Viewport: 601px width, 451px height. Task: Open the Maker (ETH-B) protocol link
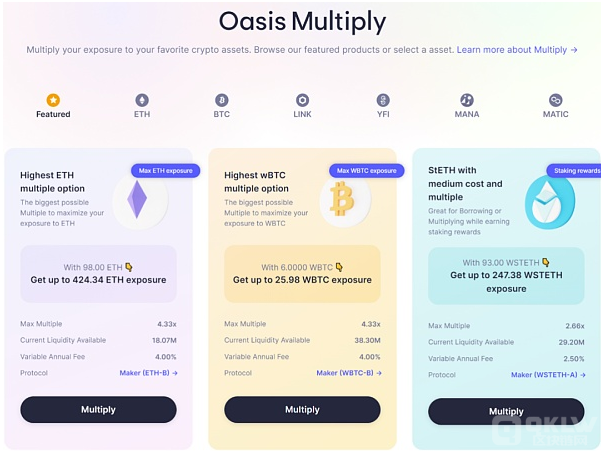[x=148, y=373]
